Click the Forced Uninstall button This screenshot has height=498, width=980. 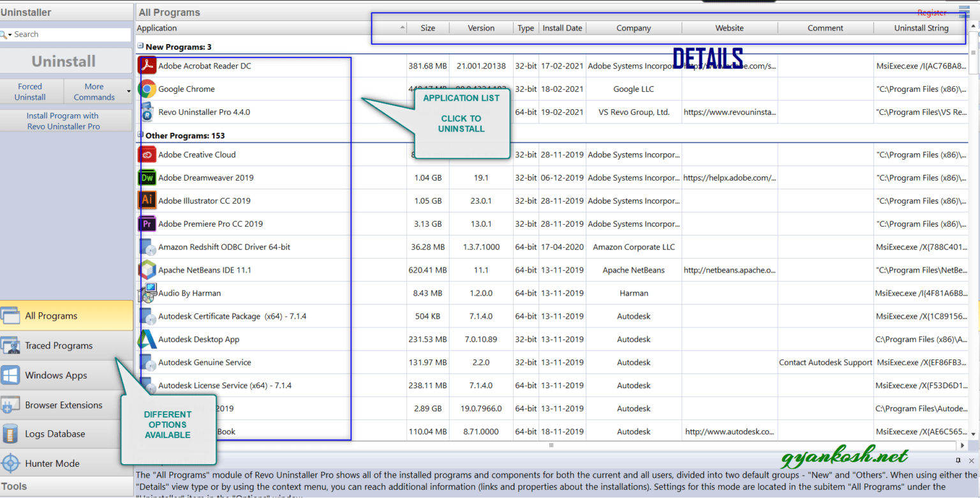[31, 91]
